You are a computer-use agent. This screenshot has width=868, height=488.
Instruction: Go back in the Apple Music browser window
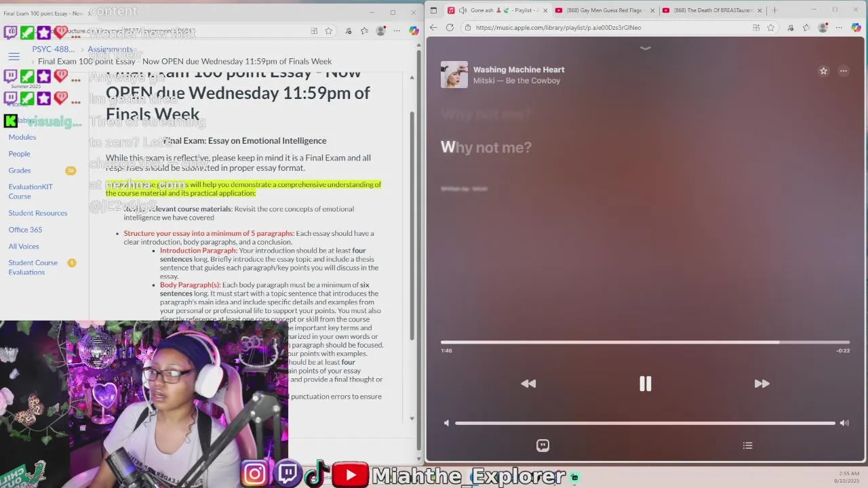(x=433, y=28)
